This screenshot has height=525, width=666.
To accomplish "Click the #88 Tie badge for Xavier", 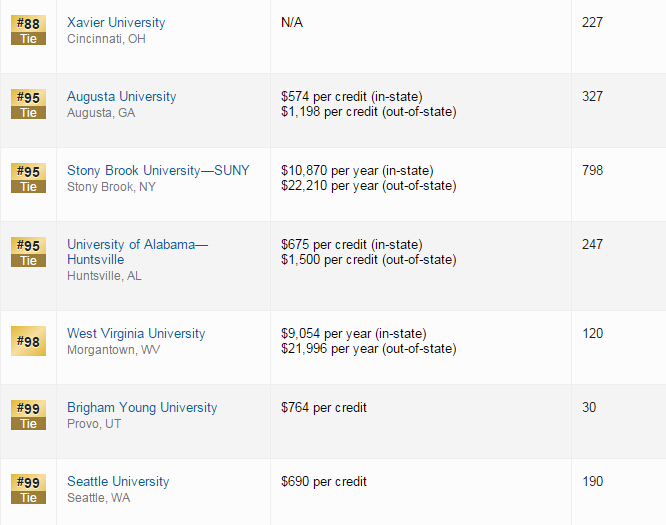I will tap(28, 30).
